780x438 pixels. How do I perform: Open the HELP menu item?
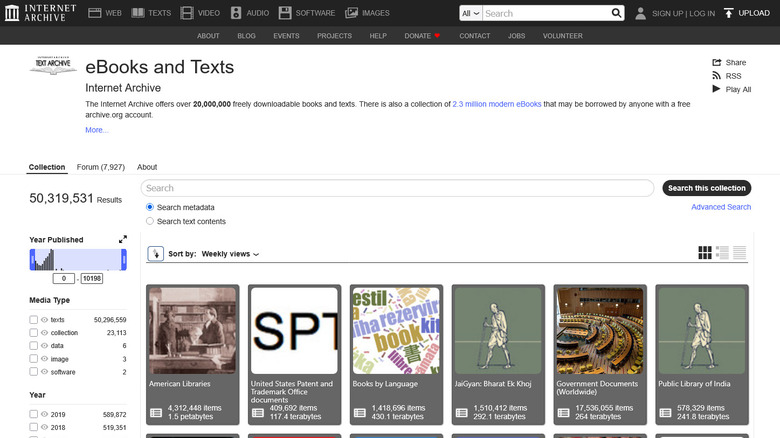(378, 36)
